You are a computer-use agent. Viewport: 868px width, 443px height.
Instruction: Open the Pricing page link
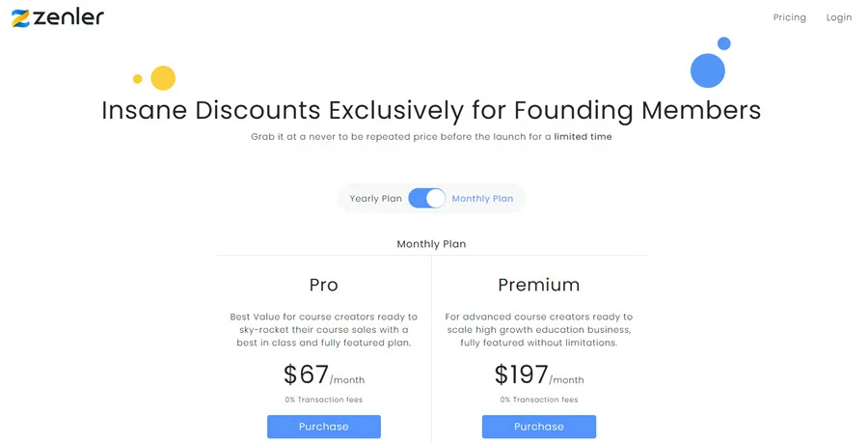tap(789, 17)
